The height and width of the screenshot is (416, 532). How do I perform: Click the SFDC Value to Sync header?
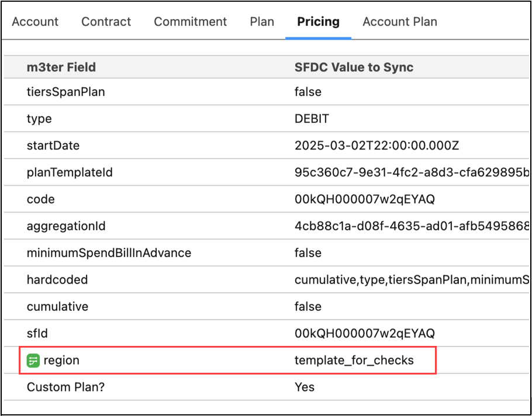[x=354, y=67]
